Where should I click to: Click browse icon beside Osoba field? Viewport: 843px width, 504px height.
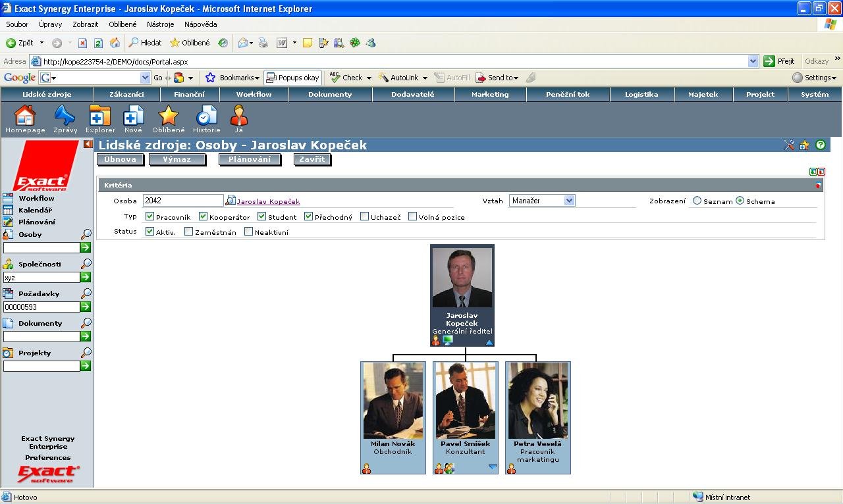pyautogui.click(x=231, y=201)
